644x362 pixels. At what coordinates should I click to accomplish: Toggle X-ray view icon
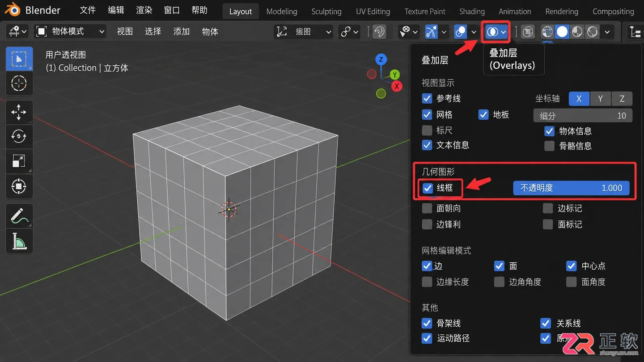[528, 32]
